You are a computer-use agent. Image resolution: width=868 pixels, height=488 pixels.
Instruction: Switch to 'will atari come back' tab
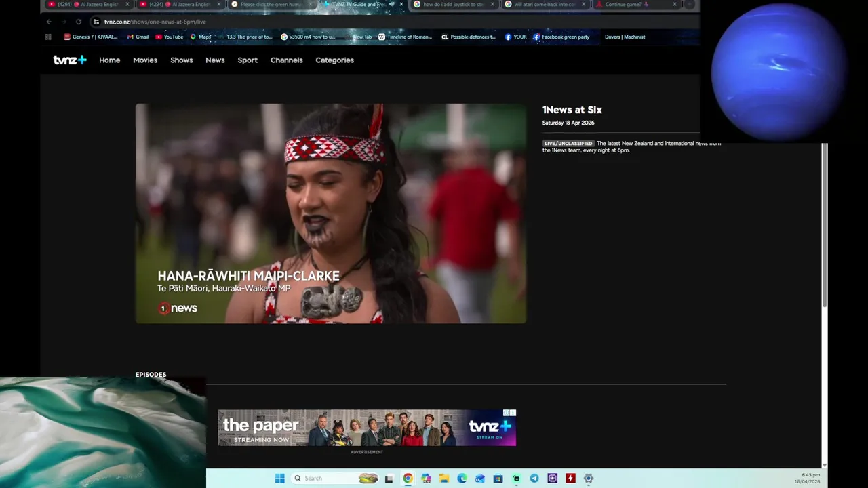[x=545, y=5]
